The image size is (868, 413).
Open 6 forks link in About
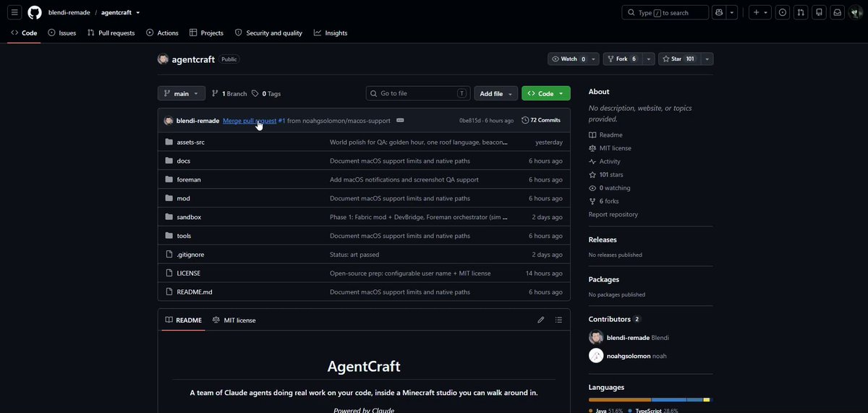click(604, 201)
